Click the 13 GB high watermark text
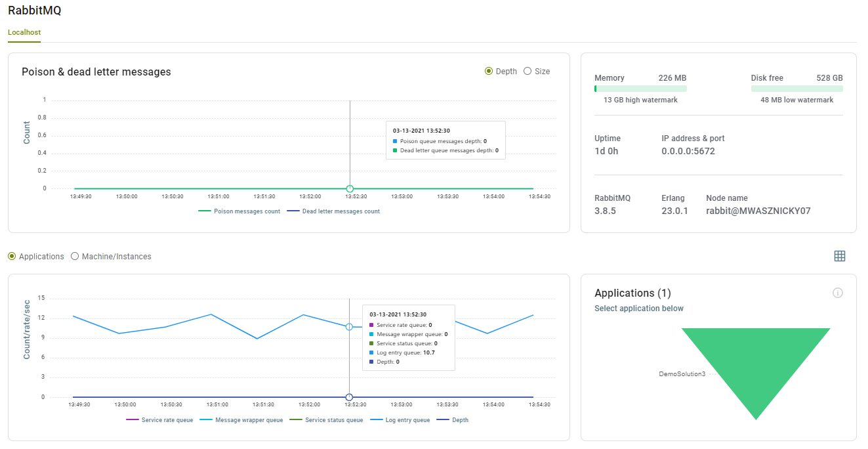The width and height of the screenshot is (868, 449). tap(640, 100)
